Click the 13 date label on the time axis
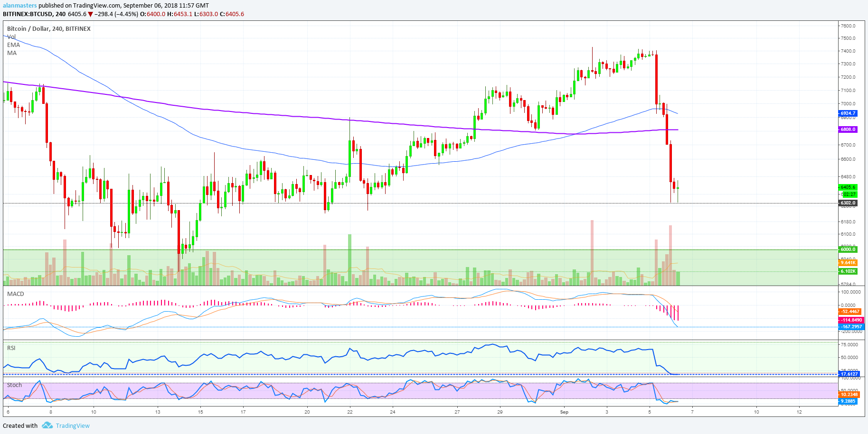Screen dimensions: 868x434 pyautogui.click(x=158, y=412)
